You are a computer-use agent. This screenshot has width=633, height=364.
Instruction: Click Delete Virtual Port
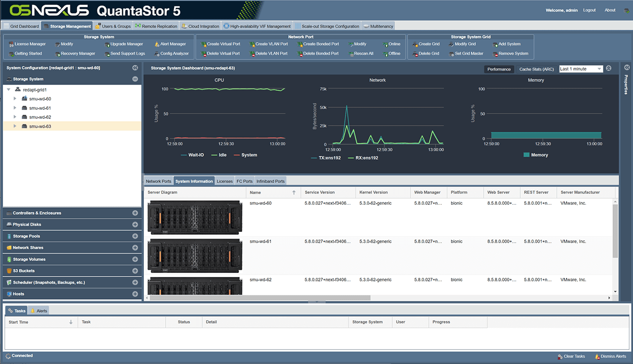[221, 53]
